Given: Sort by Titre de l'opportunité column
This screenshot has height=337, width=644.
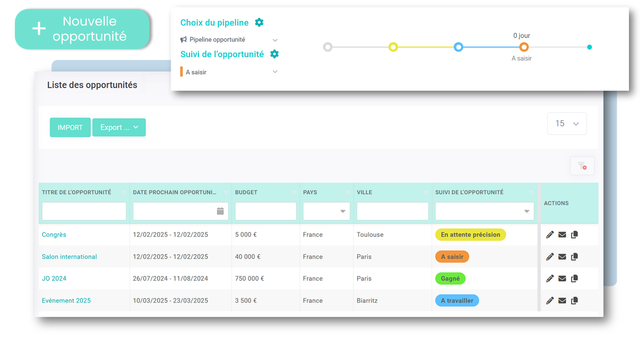Looking at the screenshot, I should [123, 192].
